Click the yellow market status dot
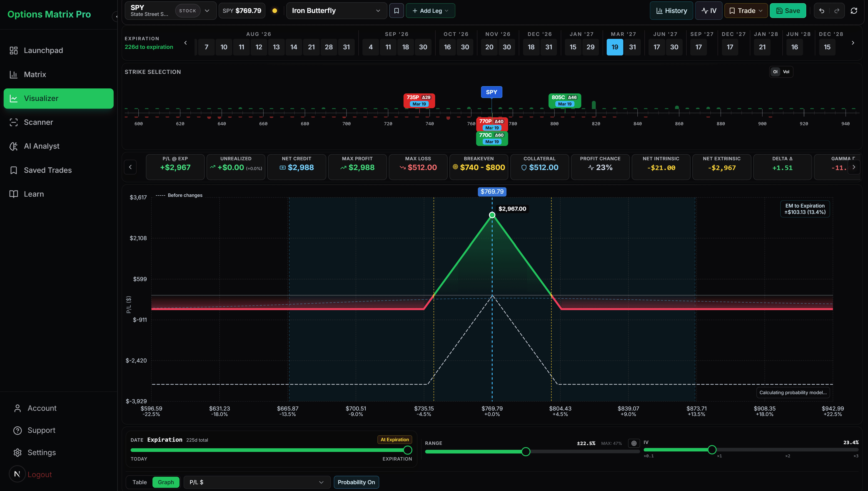Viewport: 868px width, 491px height. pyautogui.click(x=275, y=11)
